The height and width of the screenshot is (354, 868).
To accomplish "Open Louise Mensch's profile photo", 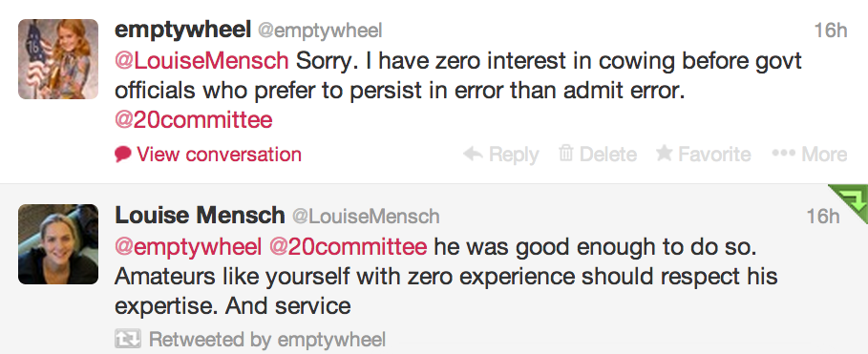I will coord(58,244).
